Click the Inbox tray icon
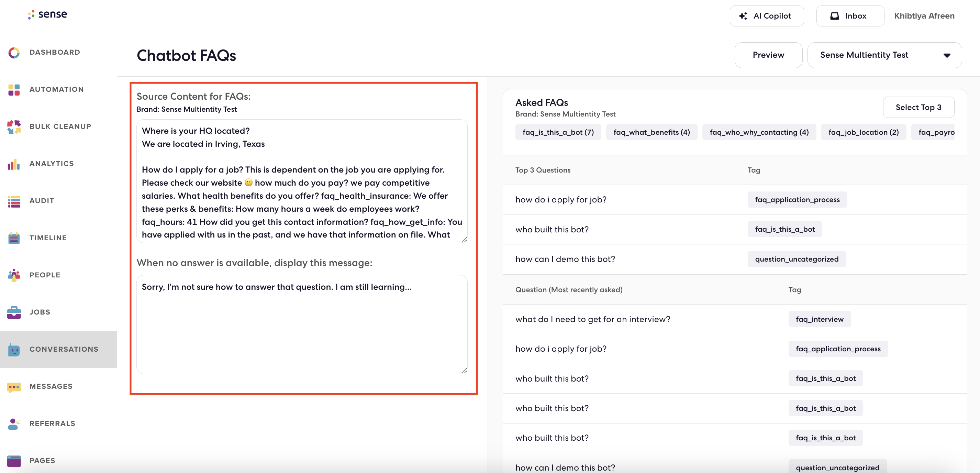 click(835, 16)
